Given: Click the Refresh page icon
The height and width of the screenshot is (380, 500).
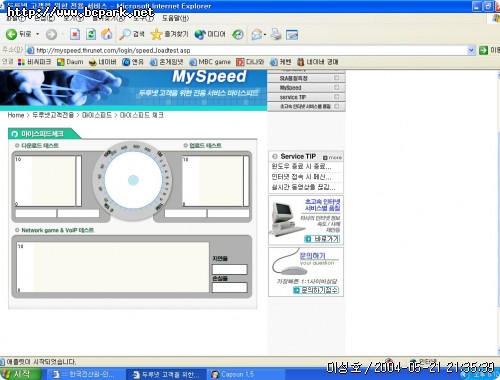Looking at the screenshot, I should click(x=91, y=34).
